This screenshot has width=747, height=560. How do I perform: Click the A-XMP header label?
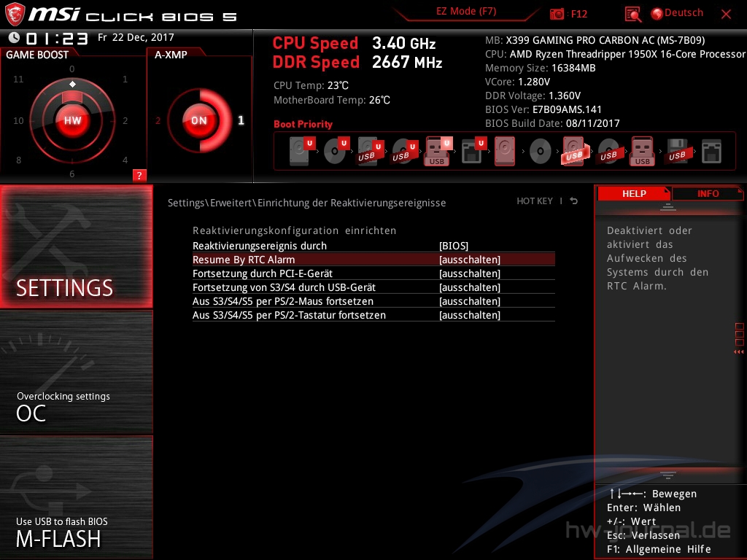171,55
